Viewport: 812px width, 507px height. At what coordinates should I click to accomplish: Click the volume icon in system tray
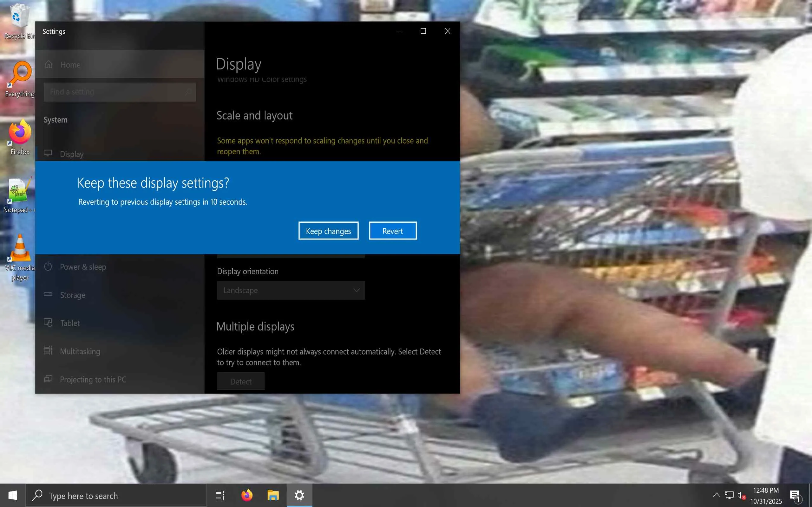point(741,495)
